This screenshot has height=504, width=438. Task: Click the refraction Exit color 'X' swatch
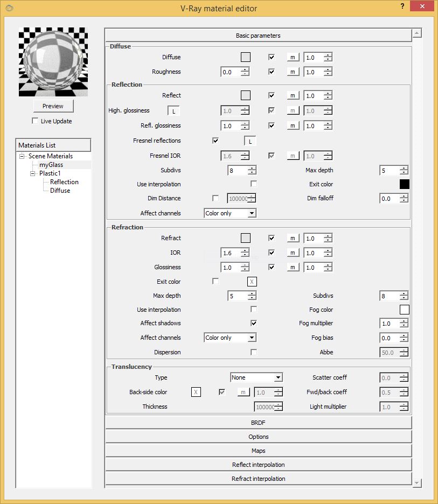(252, 282)
